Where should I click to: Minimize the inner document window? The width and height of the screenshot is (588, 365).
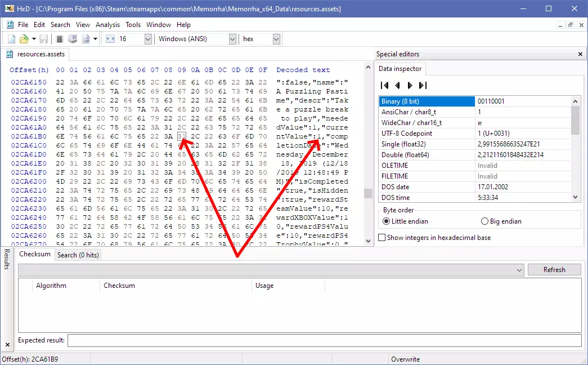[x=560, y=25]
